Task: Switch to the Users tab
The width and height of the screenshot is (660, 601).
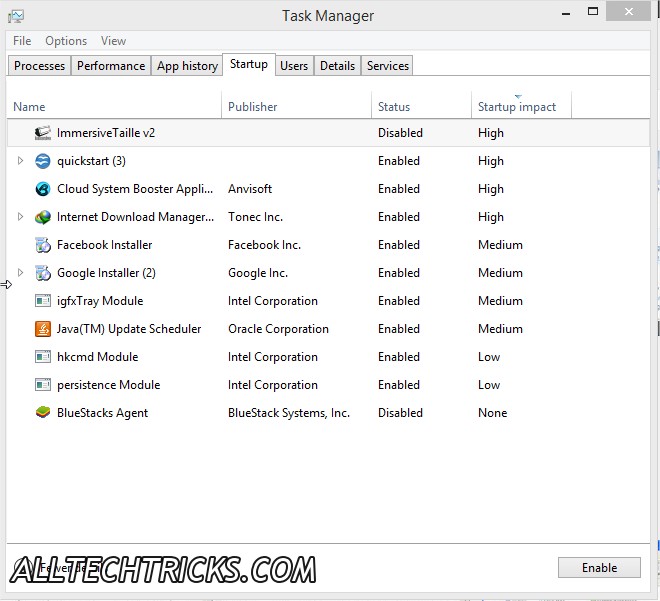Action: coord(294,66)
